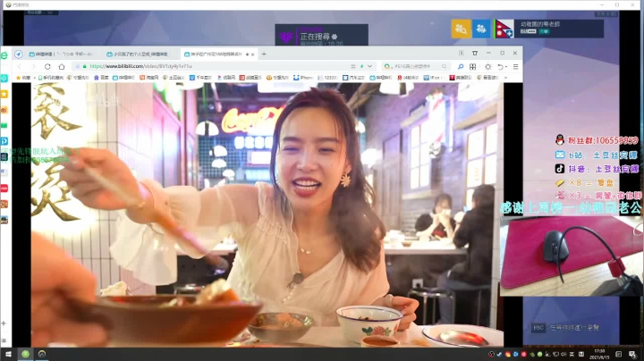Click the red sidebar icon
Screen dimensions: 644x361
click(x=4, y=188)
